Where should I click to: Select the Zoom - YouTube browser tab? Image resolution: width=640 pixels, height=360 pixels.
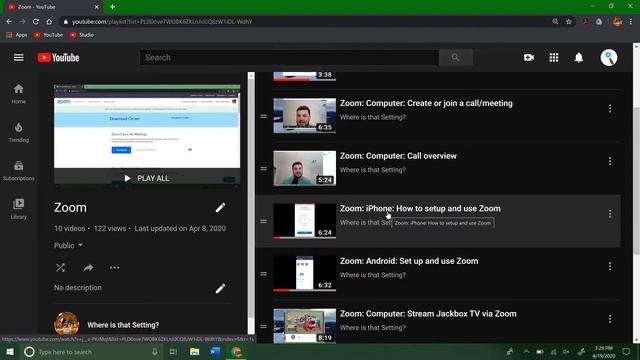pos(53,7)
